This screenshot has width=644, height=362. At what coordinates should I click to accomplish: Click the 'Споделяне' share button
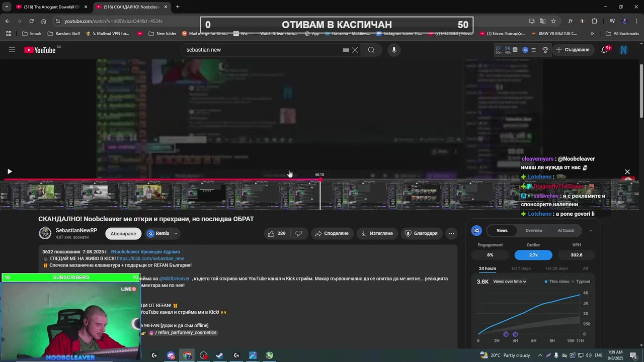click(332, 233)
